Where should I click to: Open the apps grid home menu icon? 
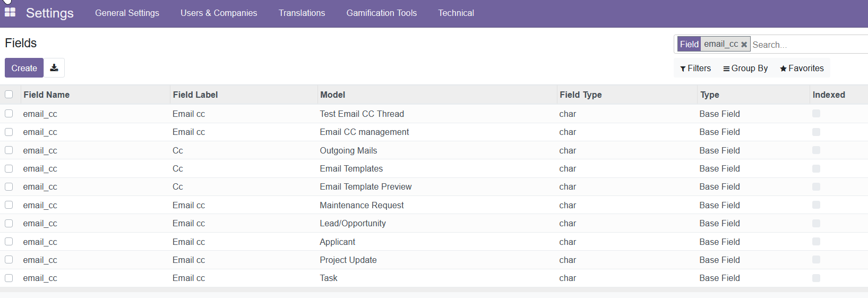click(x=10, y=12)
